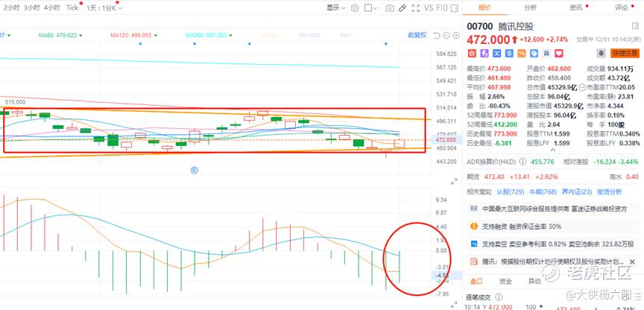Dismiss the 腾讯 announcement with X
Image resolution: width=644 pixels, height=310 pixels.
click(x=632, y=262)
